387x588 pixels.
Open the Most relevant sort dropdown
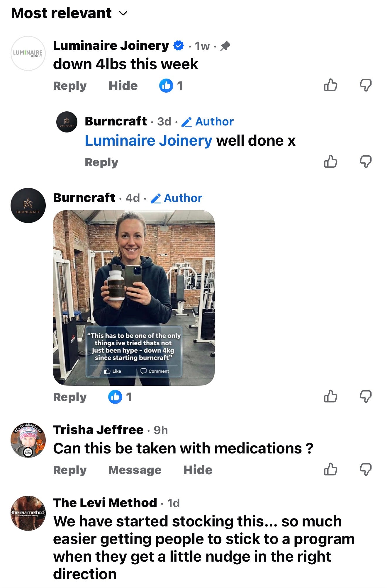pos(69,13)
